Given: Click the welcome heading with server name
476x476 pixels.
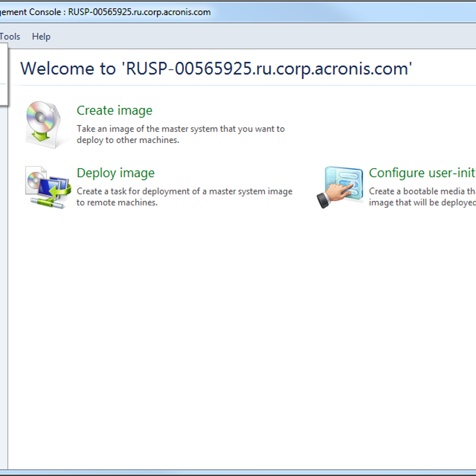Looking at the screenshot, I should [216, 69].
